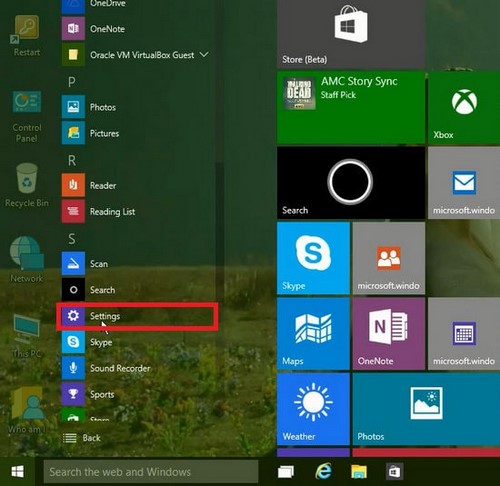Open Photos in the apps list
The height and width of the screenshot is (486, 500).
[89, 107]
